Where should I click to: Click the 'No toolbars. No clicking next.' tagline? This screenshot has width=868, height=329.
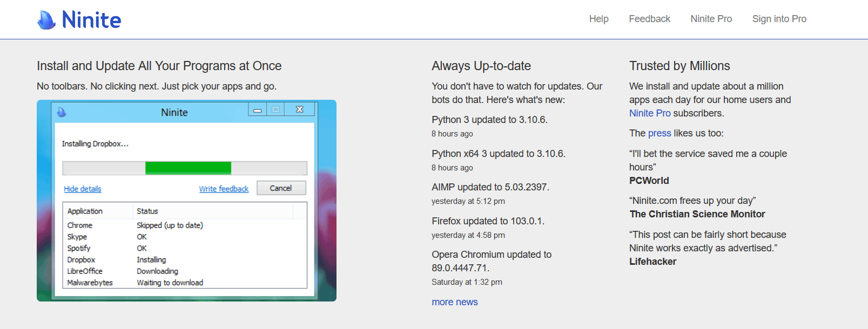pyautogui.click(x=157, y=86)
